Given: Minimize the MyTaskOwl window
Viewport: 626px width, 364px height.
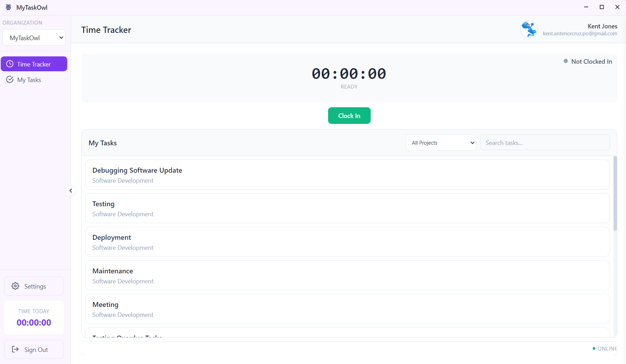Looking at the screenshot, I should click(x=586, y=7).
